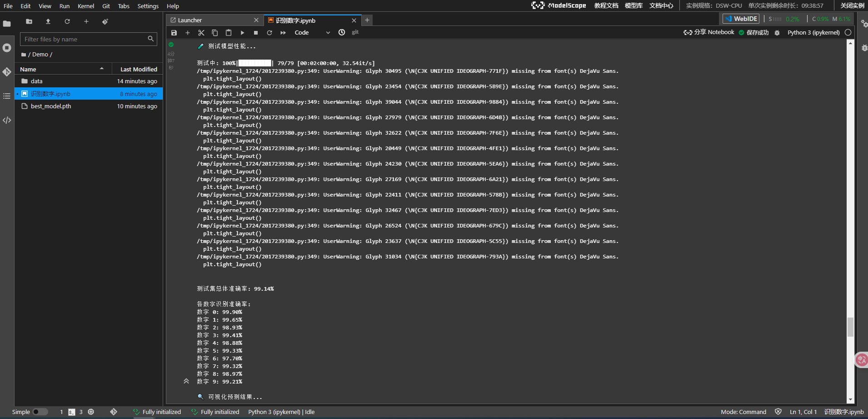Open the Help menu
Viewport: 868px width, 419px height.
[x=173, y=6]
